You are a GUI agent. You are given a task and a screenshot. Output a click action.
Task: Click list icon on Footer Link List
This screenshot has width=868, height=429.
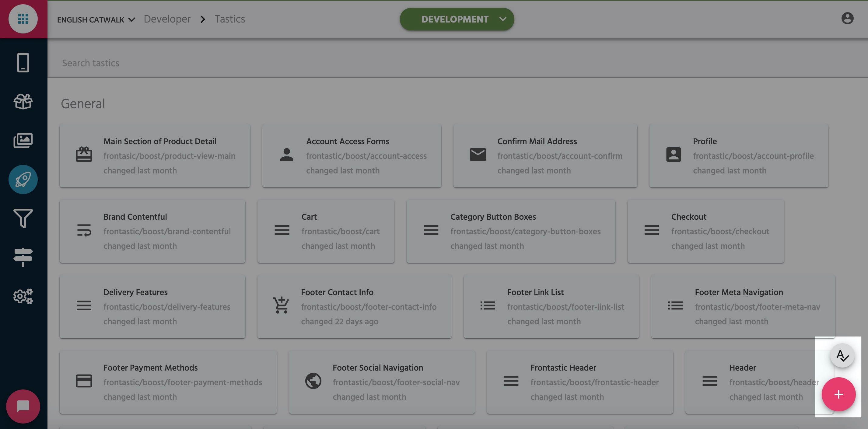coord(488,305)
